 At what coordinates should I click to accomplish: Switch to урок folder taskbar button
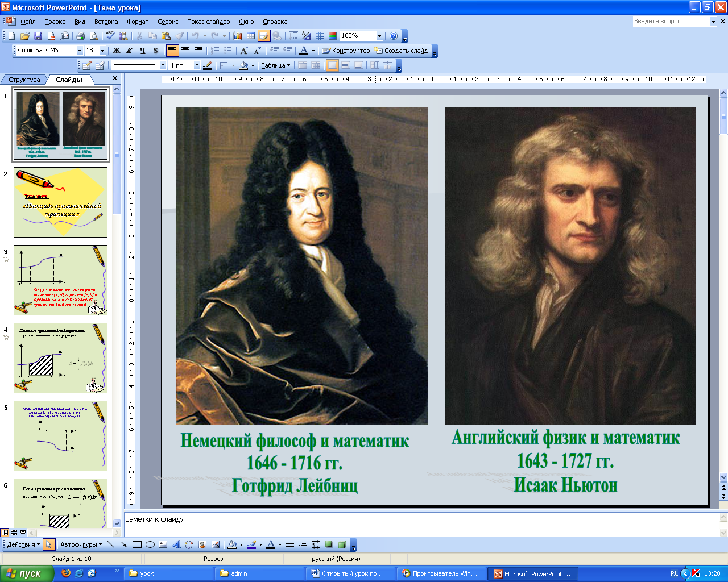click(x=168, y=573)
